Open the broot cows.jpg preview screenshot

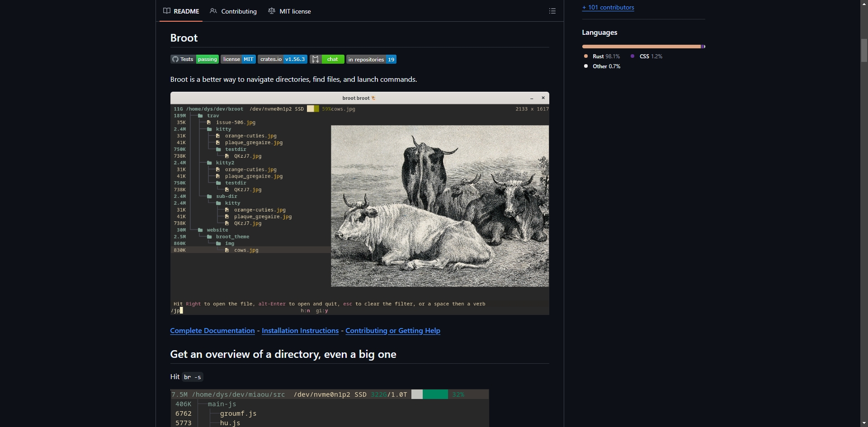click(360, 203)
